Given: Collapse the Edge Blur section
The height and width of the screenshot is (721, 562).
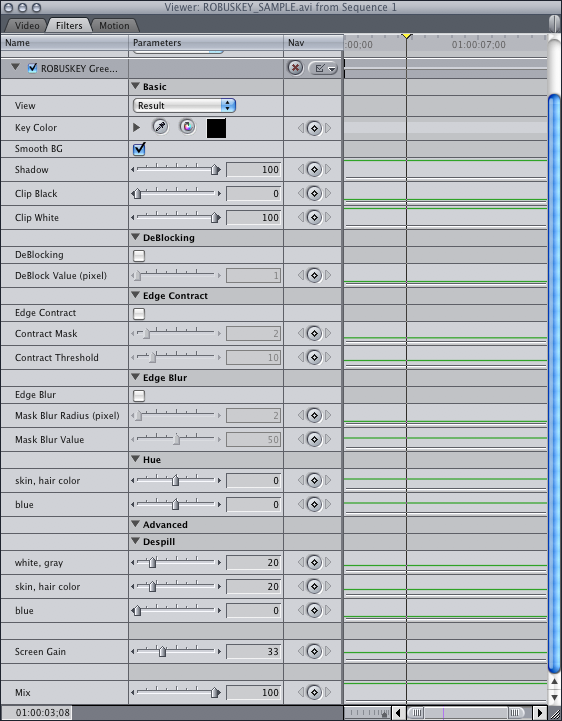Looking at the screenshot, I should point(135,377).
